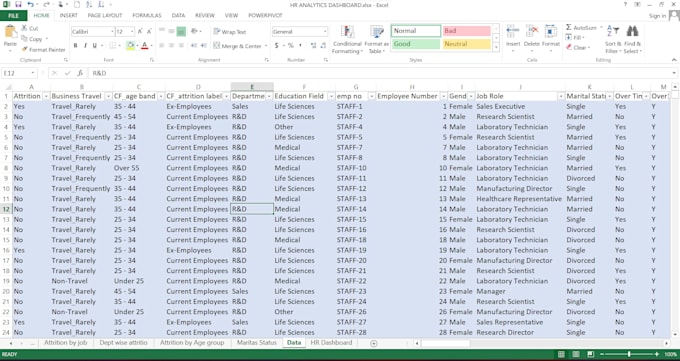Click the Paste clipboard icon
Viewport: 680px width, 361px height.
[x=10, y=32]
